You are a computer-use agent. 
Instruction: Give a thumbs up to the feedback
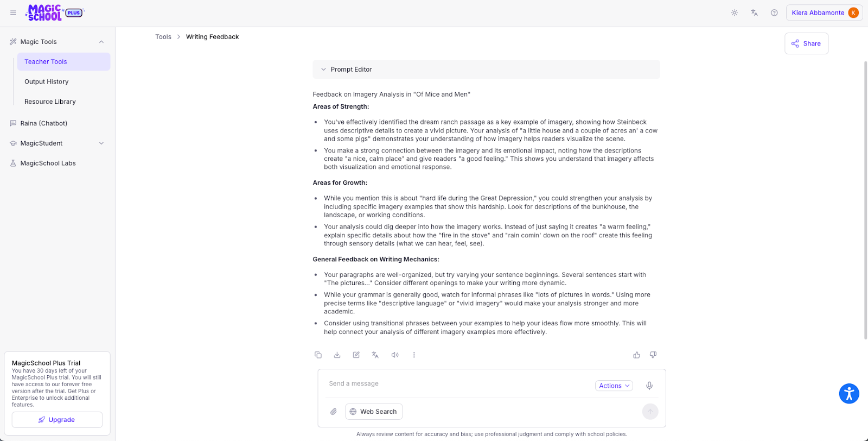tap(636, 355)
